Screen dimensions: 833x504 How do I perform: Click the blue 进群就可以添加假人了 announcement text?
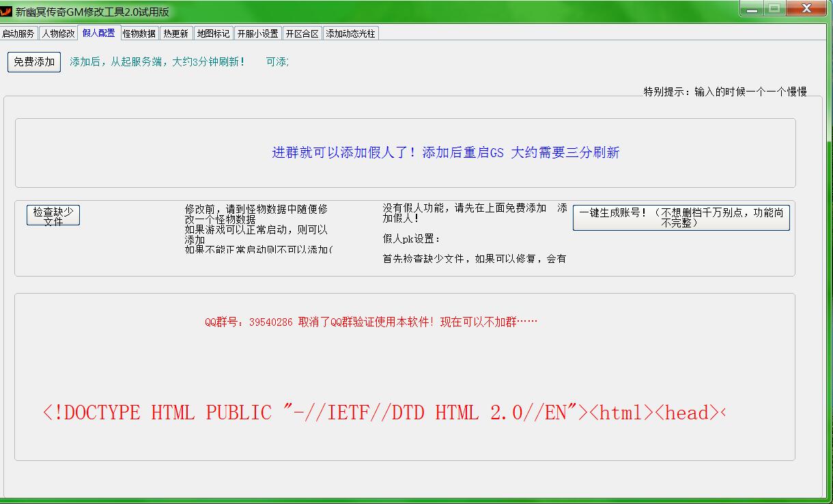445,153
